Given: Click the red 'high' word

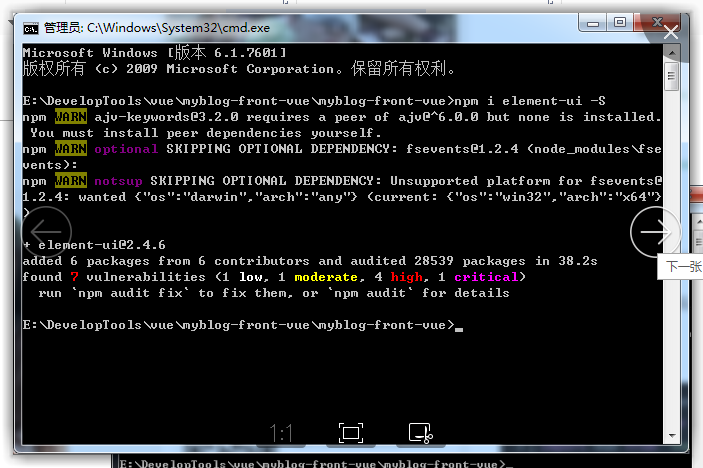Looking at the screenshot, I should click(406, 277).
